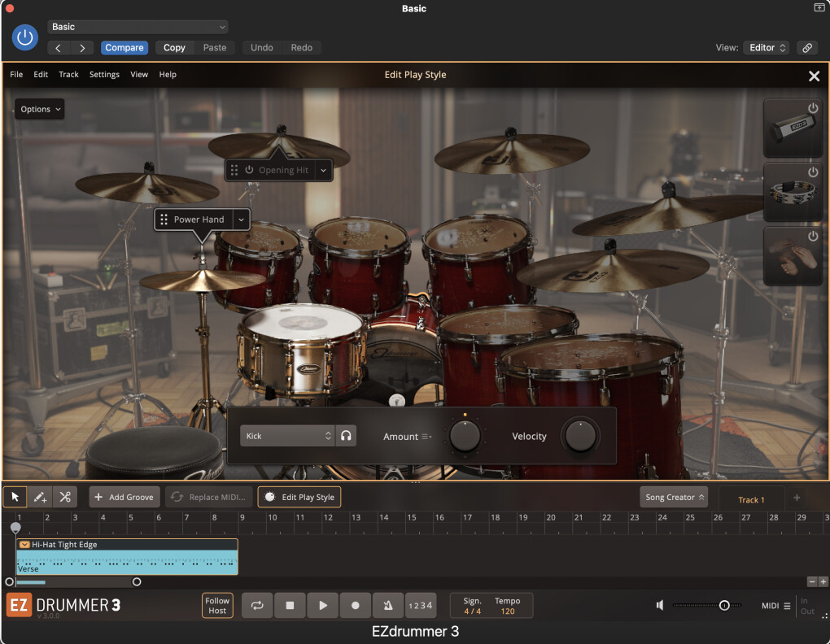The height and width of the screenshot is (644, 830).
Task: Click the Record transport button
Action: click(x=356, y=606)
